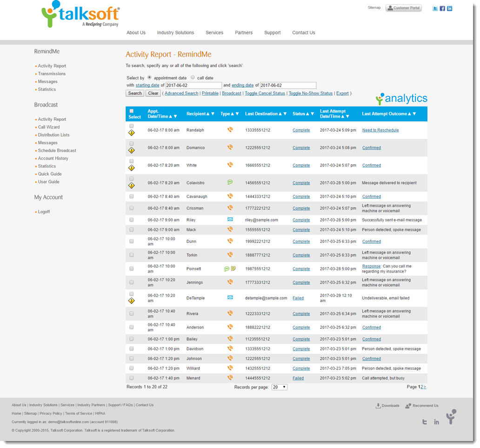This screenshot has width=480, height=448.
Task: Open Industry Solutions menu
Action: (175, 33)
